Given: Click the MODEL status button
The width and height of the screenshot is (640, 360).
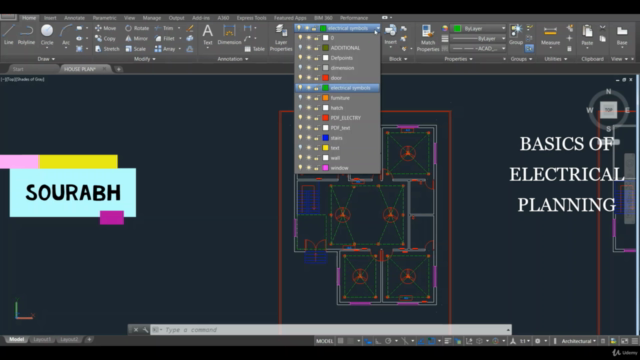Looking at the screenshot, I should pos(324,341).
